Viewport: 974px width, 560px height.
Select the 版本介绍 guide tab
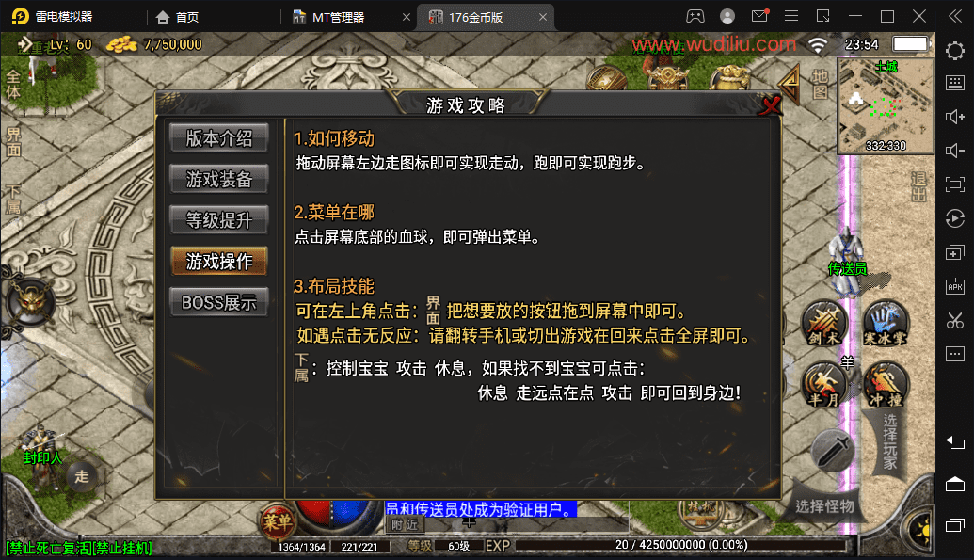tap(218, 138)
